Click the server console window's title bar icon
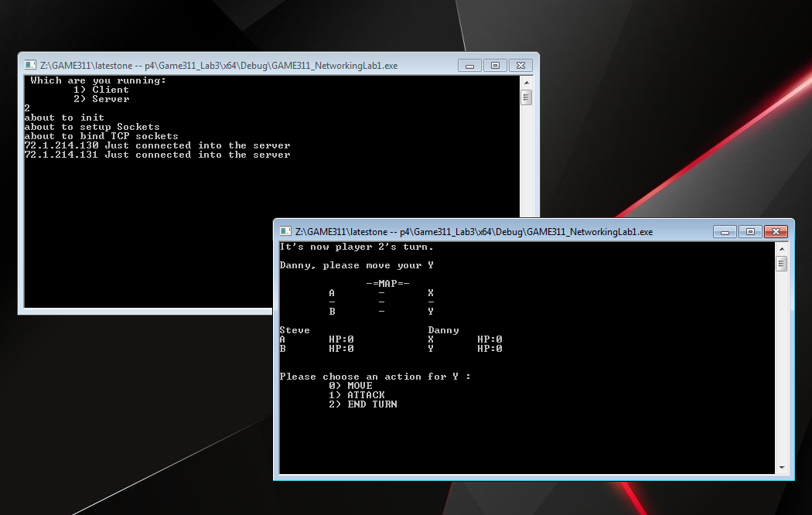 tap(30, 65)
